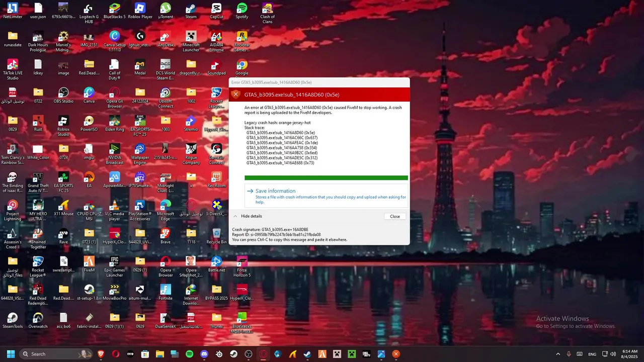
Task: Launch Forza Horizon 5 icon
Action: click(x=242, y=266)
